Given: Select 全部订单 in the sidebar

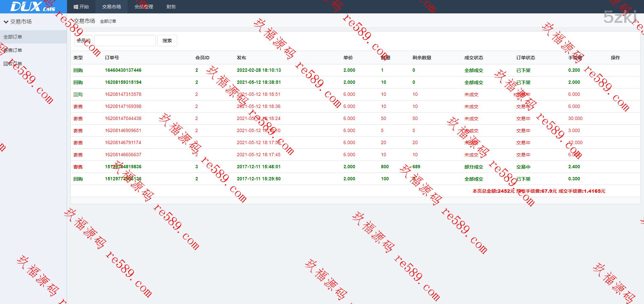Looking at the screenshot, I should (13, 37).
